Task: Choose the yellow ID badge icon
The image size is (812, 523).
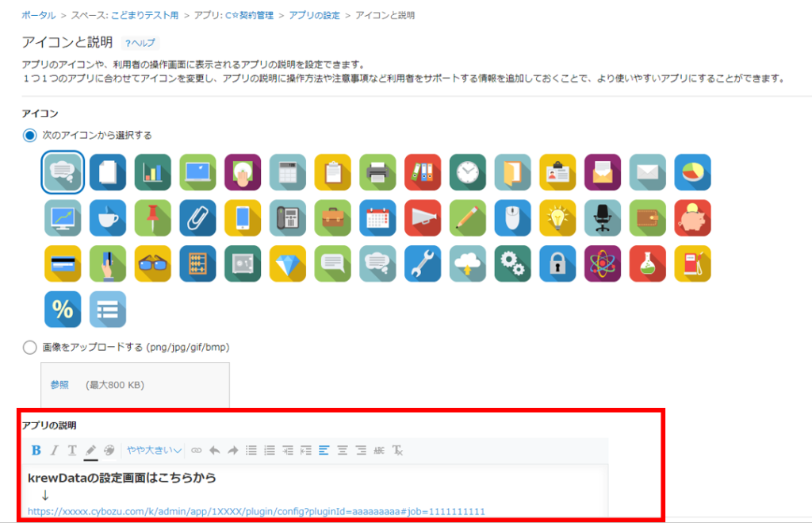Action: click(557, 172)
